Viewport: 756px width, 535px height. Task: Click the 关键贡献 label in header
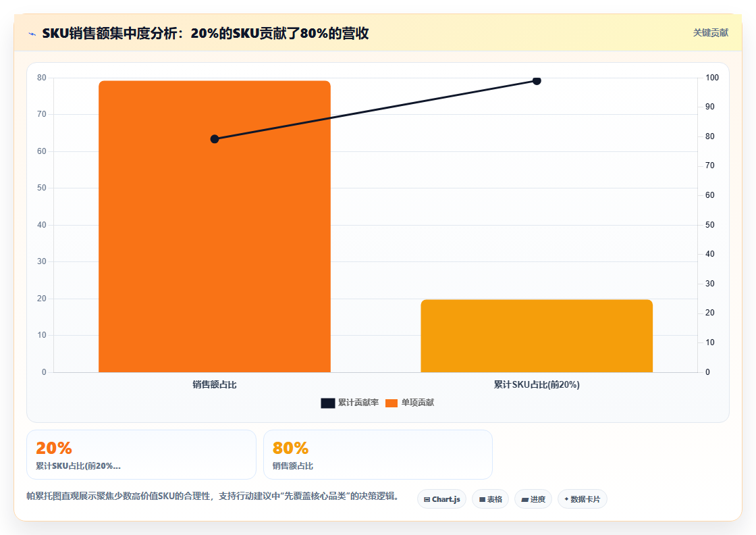pyautogui.click(x=710, y=33)
